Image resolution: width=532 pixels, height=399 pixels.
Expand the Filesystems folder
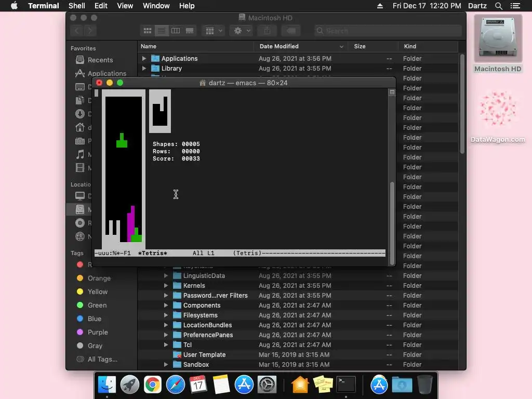click(x=166, y=315)
